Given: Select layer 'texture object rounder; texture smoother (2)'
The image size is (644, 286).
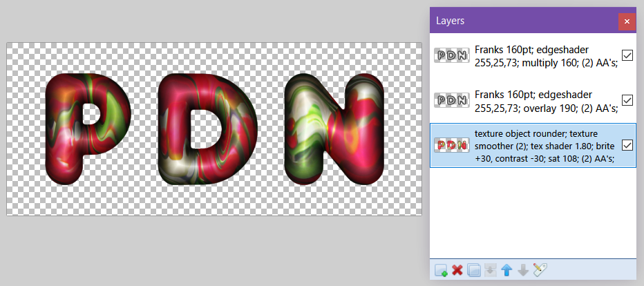Looking at the screenshot, I should 533,145.
